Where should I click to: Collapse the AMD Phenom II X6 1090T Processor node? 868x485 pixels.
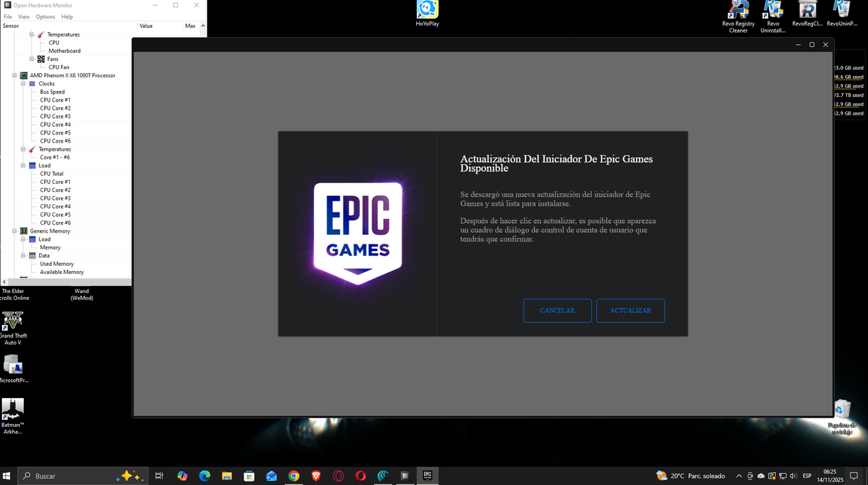14,75
